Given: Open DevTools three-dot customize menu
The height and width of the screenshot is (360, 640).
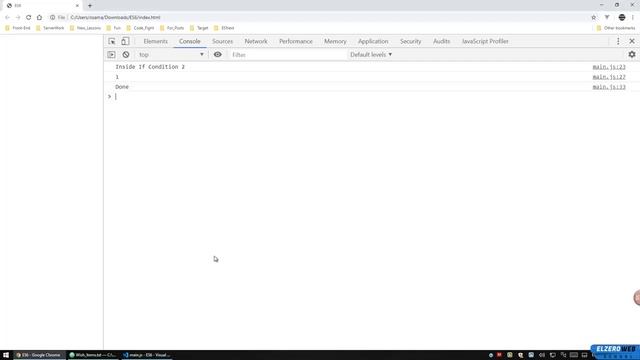Looking at the screenshot, I should (618, 41).
